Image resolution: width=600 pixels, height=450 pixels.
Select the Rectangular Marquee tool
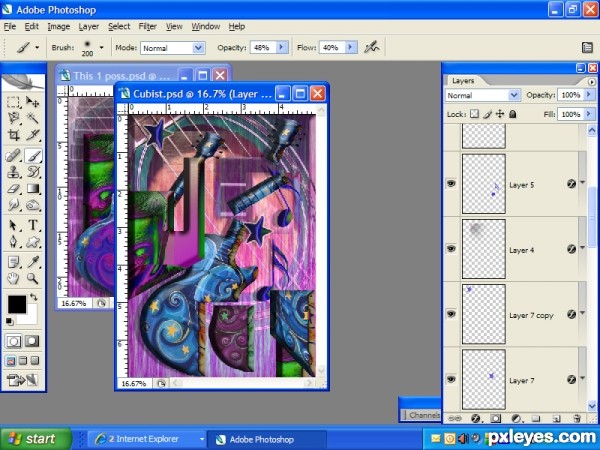pos(13,102)
